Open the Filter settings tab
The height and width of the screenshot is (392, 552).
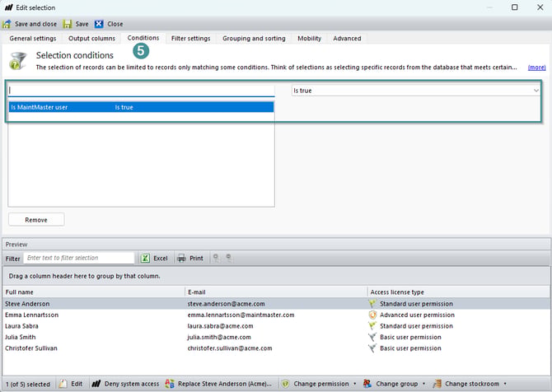click(x=191, y=39)
